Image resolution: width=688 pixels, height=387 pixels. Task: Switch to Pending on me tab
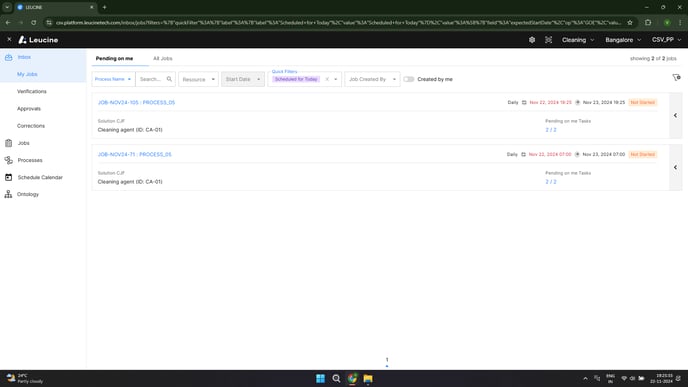click(x=115, y=58)
